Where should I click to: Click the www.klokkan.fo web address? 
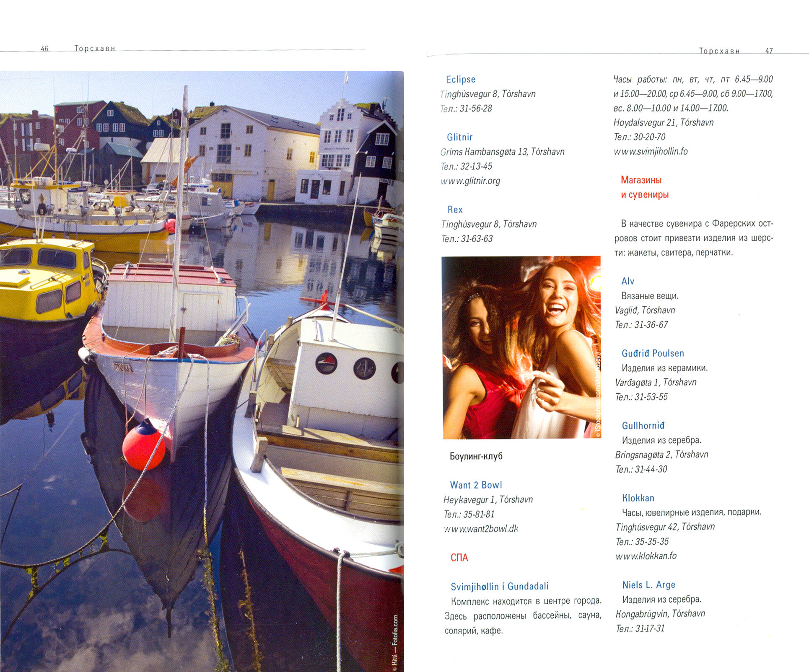(646, 556)
